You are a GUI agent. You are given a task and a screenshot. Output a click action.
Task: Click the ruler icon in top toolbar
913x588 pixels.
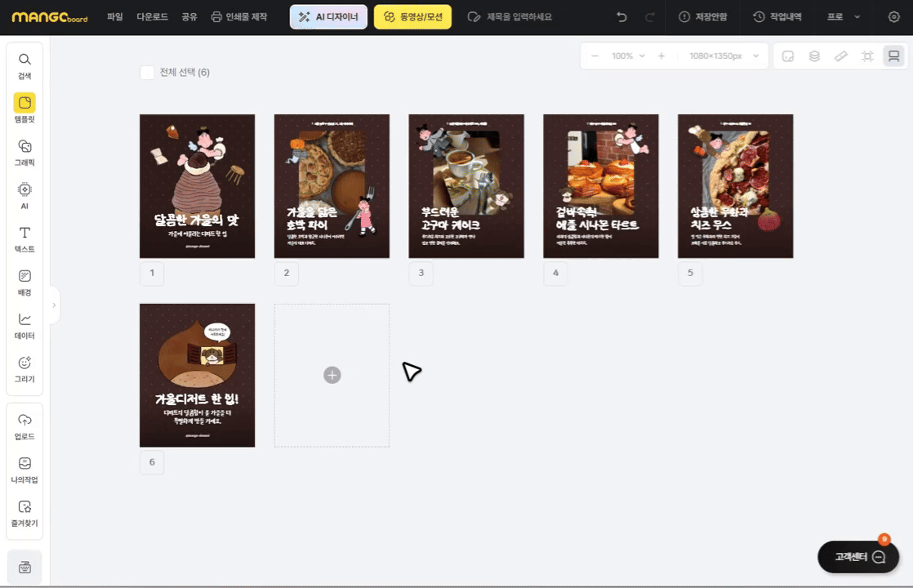click(x=840, y=56)
